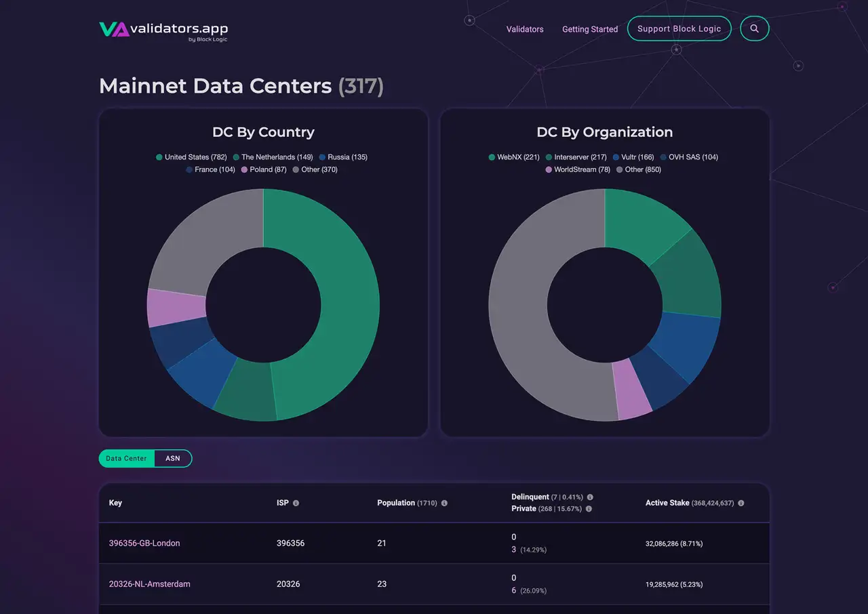Toggle the United States legend entry
The image size is (868, 614).
(192, 157)
